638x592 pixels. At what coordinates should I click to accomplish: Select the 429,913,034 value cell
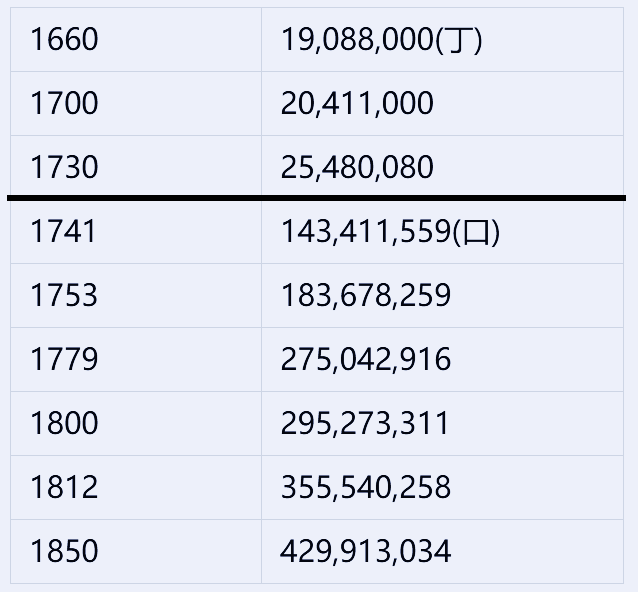pyautogui.click(x=442, y=551)
